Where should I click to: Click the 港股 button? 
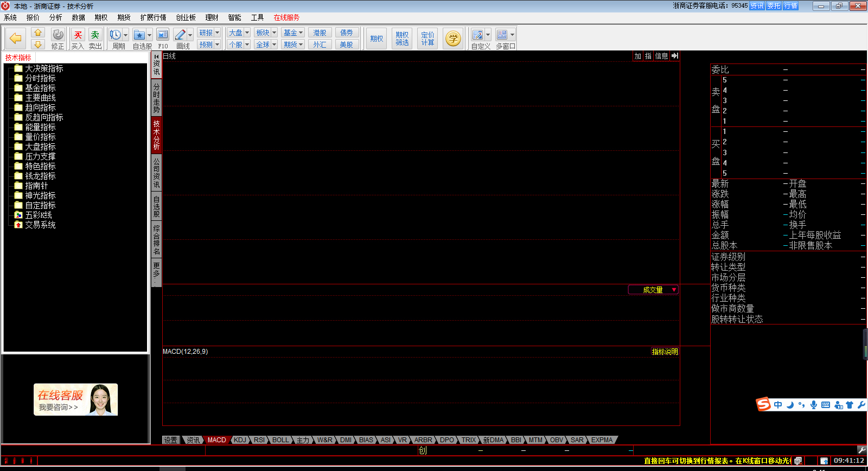click(x=320, y=33)
